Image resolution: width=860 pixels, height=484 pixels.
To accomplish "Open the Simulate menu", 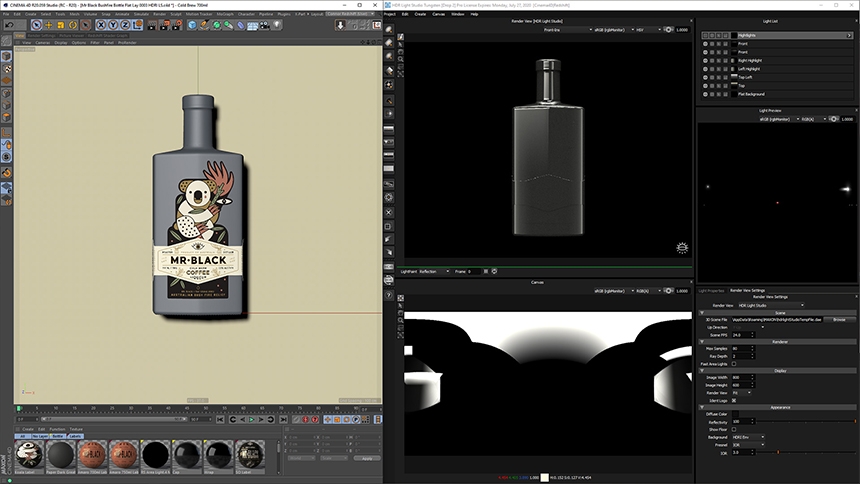I will coord(141,14).
